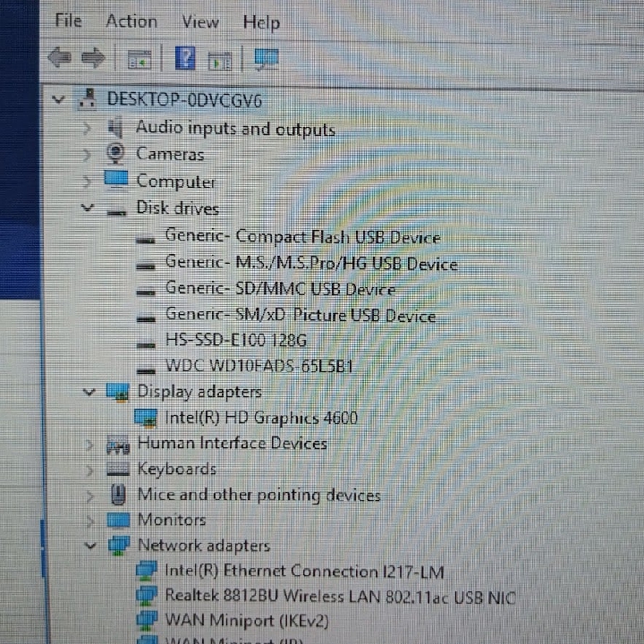This screenshot has width=644, height=644.
Task: Click the Compact Flash USB Device drive icon
Action: [146, 240]
